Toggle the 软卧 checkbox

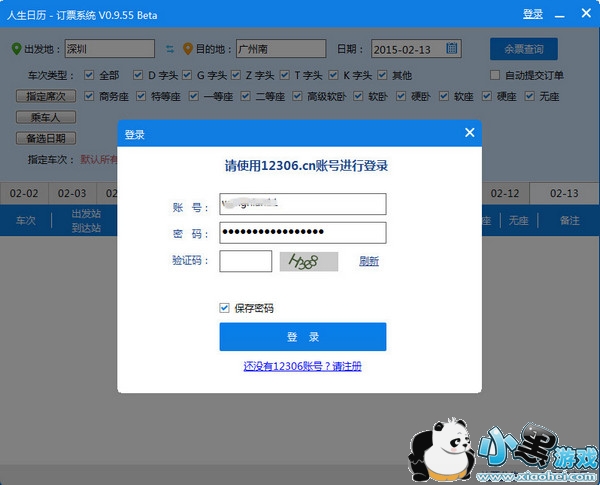pos(358,96)
